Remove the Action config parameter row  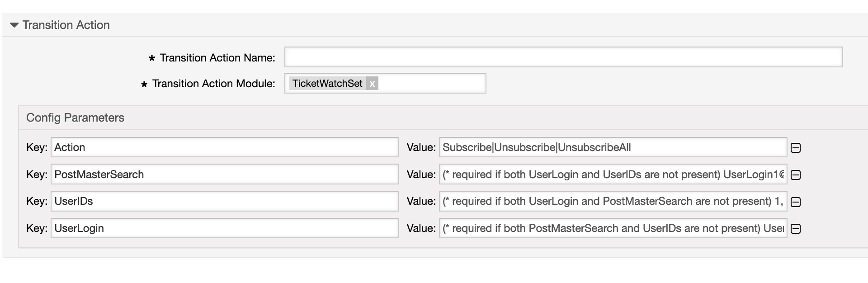(796, 148)
